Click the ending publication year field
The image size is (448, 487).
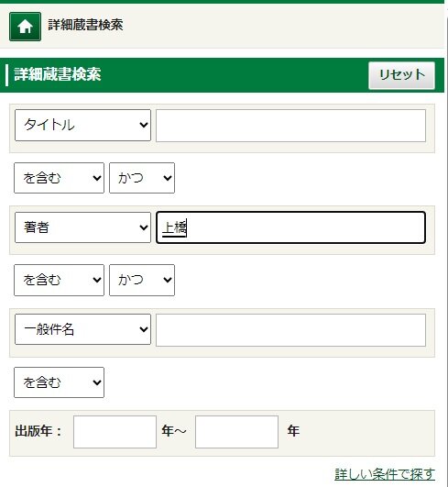(x=236, y=432)
